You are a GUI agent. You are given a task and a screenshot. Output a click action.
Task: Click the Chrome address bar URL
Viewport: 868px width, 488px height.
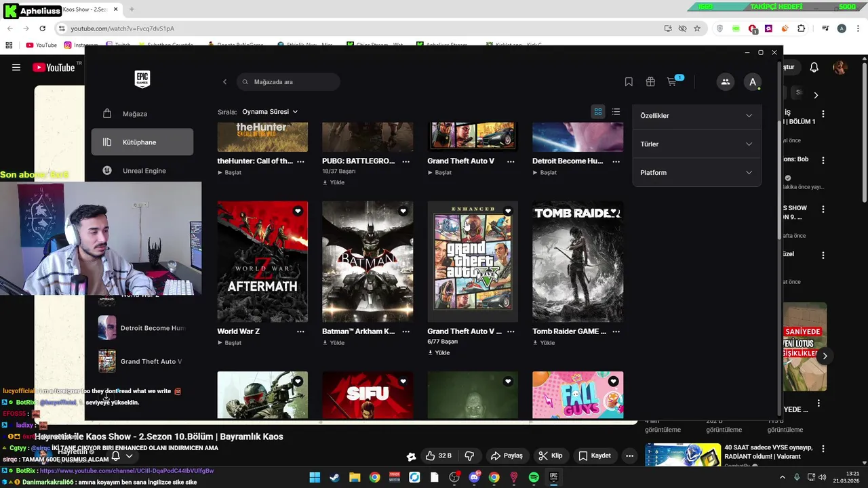click(123, 28)
